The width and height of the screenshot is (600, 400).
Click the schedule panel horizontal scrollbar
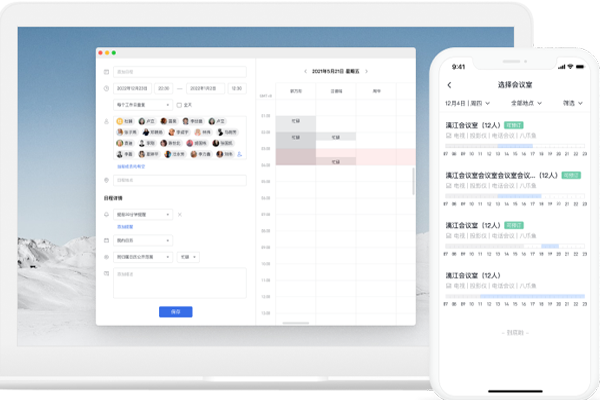tap(296, 323)
